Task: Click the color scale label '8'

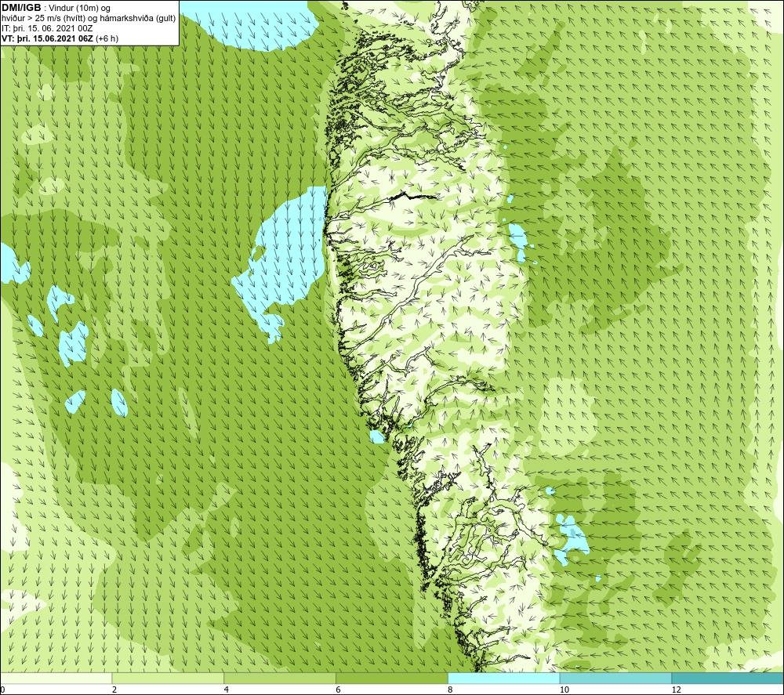Action: (451, 690)
